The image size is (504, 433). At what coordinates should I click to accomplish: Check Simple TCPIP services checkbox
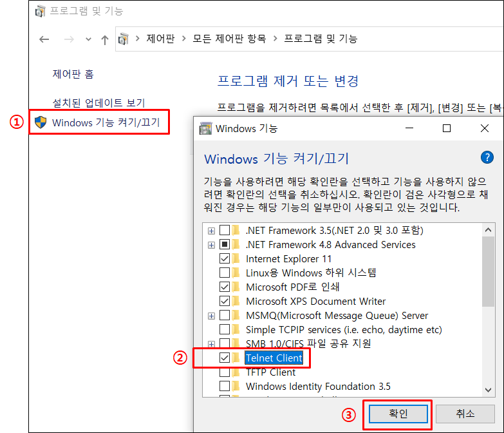[x=225, y=329]
